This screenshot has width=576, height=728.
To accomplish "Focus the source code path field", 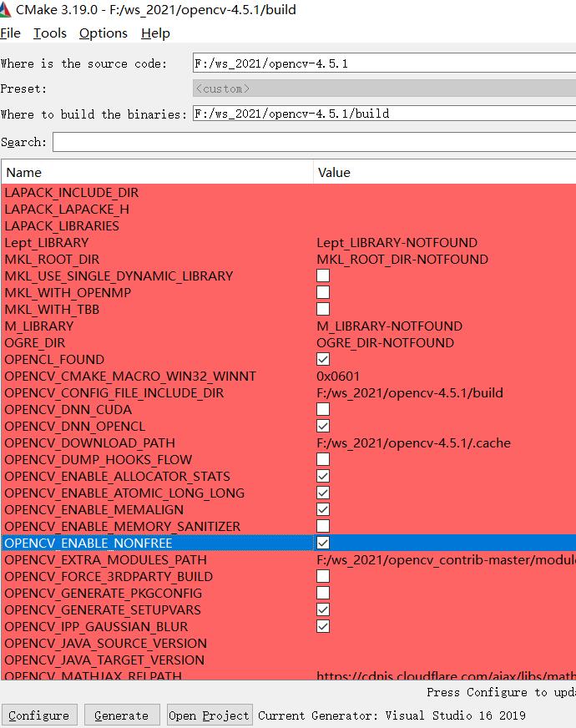I will pos(384,63).
